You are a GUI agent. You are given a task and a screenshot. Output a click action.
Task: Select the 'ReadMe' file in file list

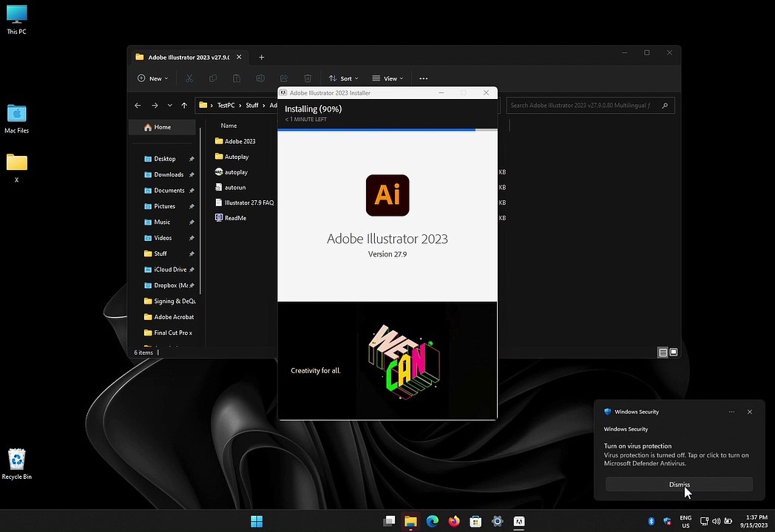click(x=236, y=218)
